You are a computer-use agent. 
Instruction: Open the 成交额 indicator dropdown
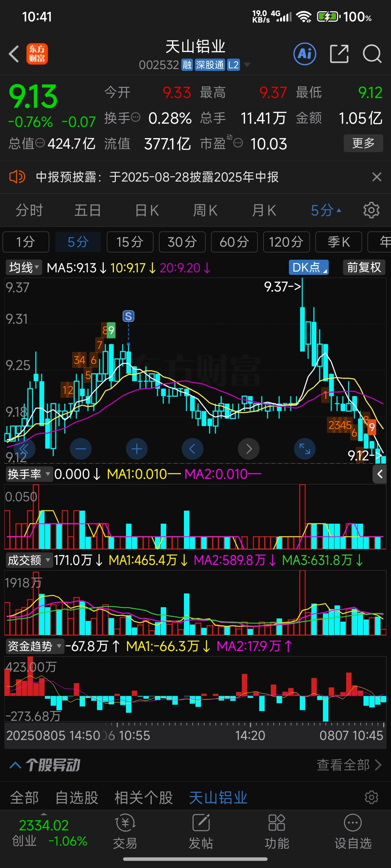point(29,560)
